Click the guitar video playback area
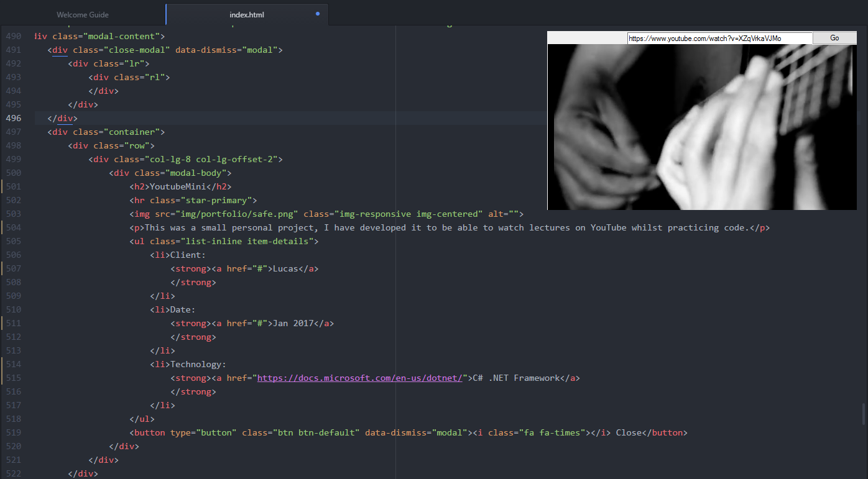This screenshot has width=868, height=479. point(702,127)
